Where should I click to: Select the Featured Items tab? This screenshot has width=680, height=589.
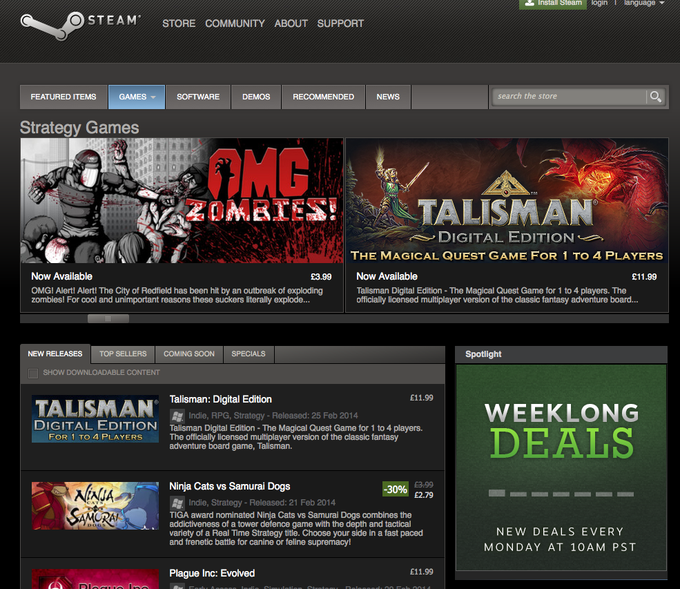63,97
